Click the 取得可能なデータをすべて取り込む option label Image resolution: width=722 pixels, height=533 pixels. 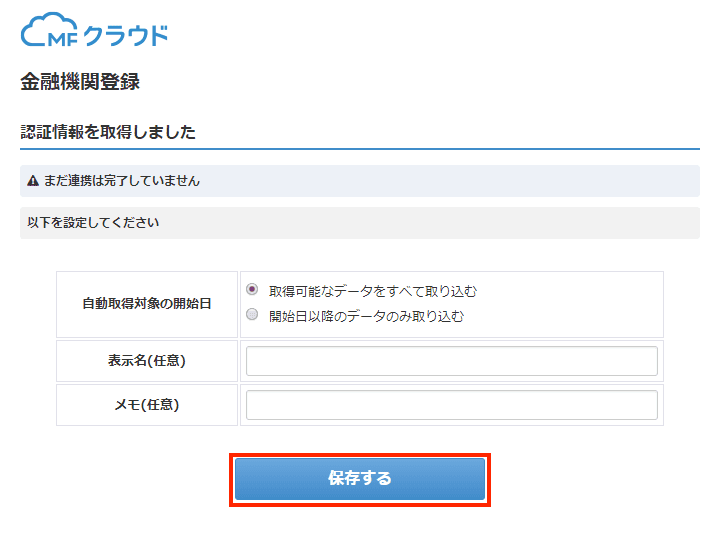pyautogui.click(x=372, y=291)
